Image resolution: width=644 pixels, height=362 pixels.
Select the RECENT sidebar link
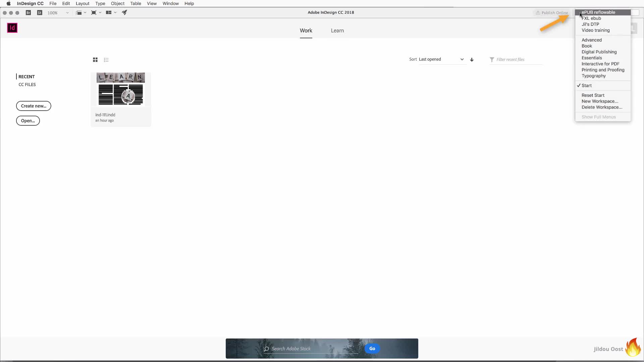click(26, 77)
